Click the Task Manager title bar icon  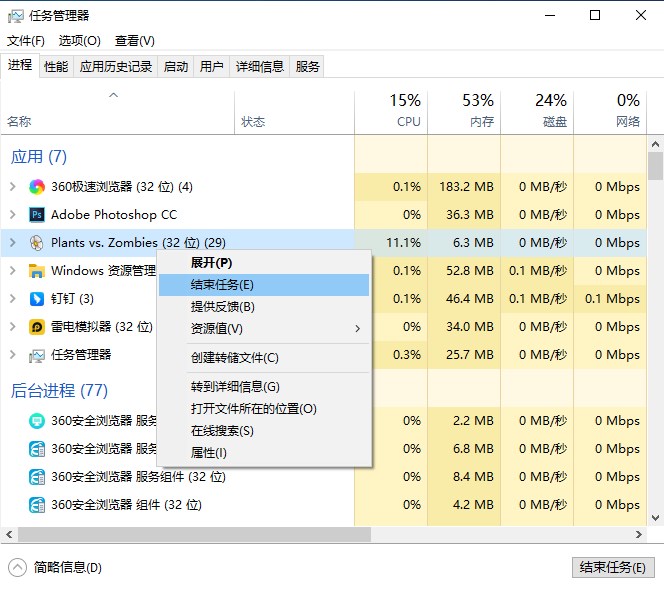(x=16, y=16)
